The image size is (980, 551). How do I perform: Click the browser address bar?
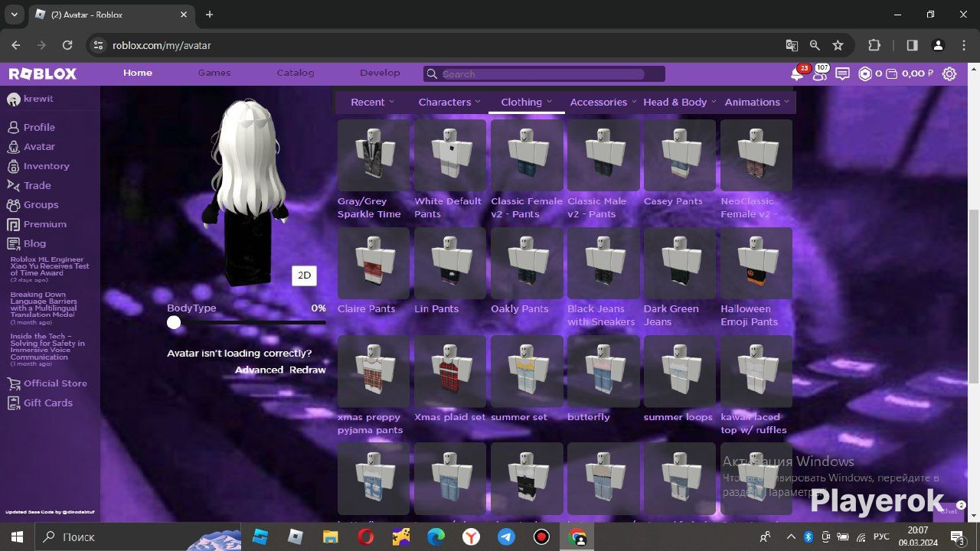tap(444, 45)
